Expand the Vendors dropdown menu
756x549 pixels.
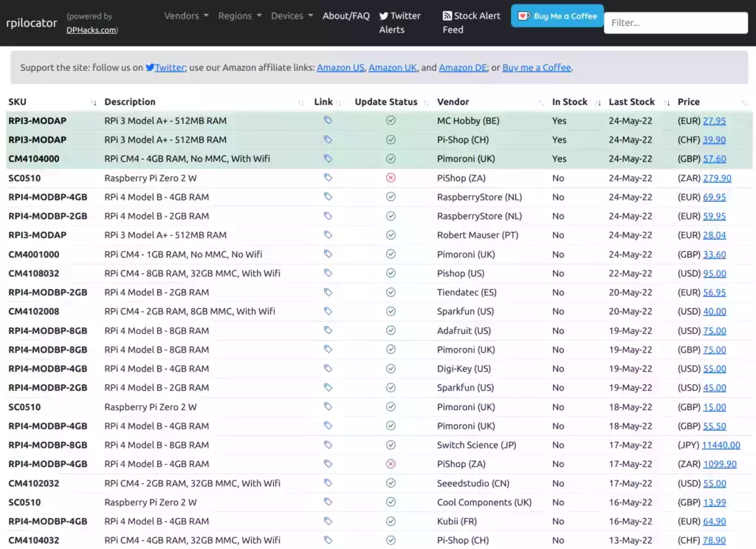pyautogui.click(x=186, y=16)
